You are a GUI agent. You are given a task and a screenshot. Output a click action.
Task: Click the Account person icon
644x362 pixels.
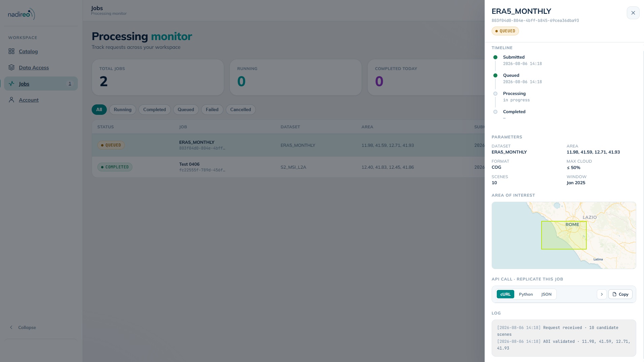(11, 100)
